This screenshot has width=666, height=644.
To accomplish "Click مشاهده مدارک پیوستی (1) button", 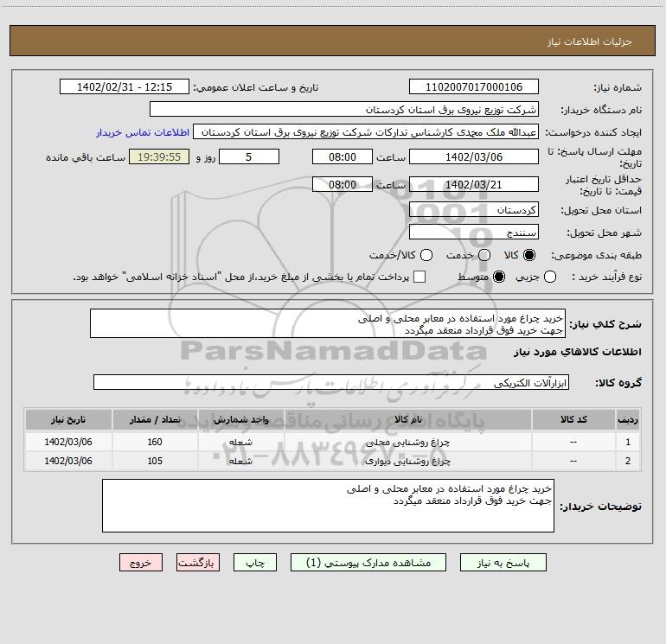I will pyautogui.click(x=368, y=563).
